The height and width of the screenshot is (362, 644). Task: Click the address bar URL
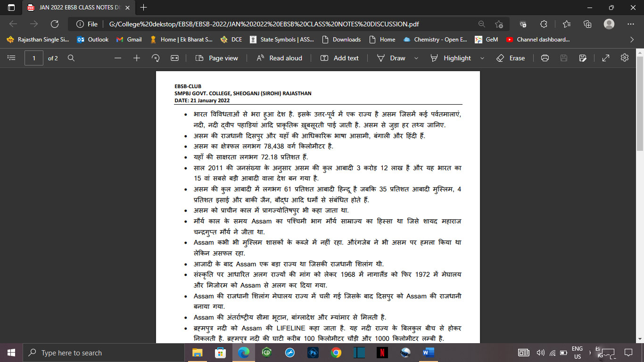click(264, 24)
